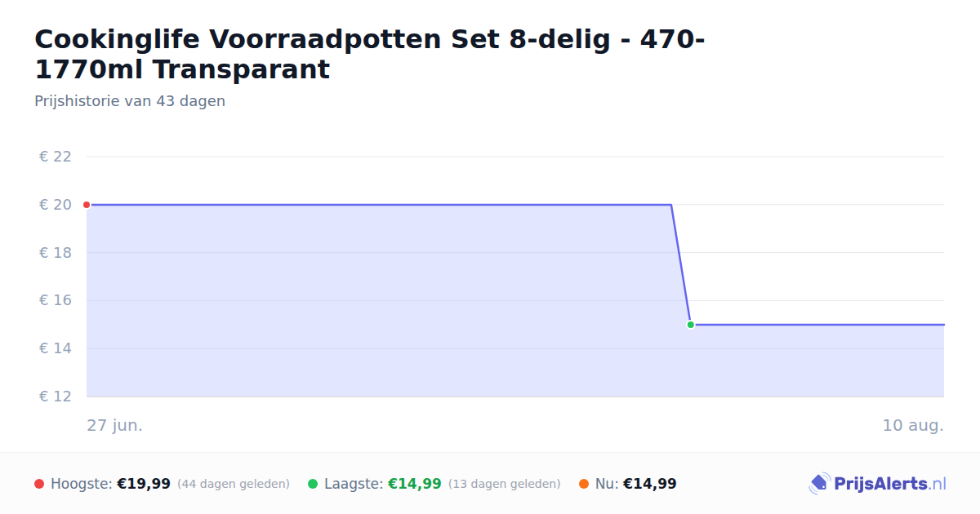Click the '13 dagen geleden' note

(x=505, y=484)
